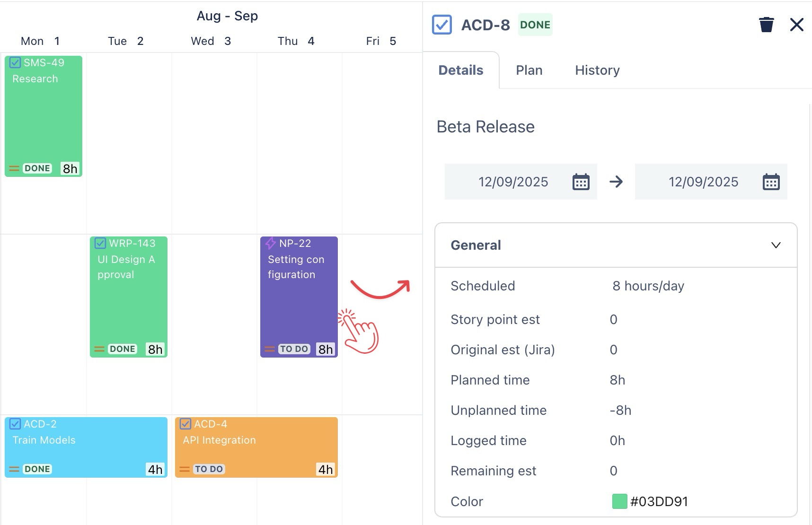Click priority icon on ACD-4 card
The image size is (812, 525).
185,469
